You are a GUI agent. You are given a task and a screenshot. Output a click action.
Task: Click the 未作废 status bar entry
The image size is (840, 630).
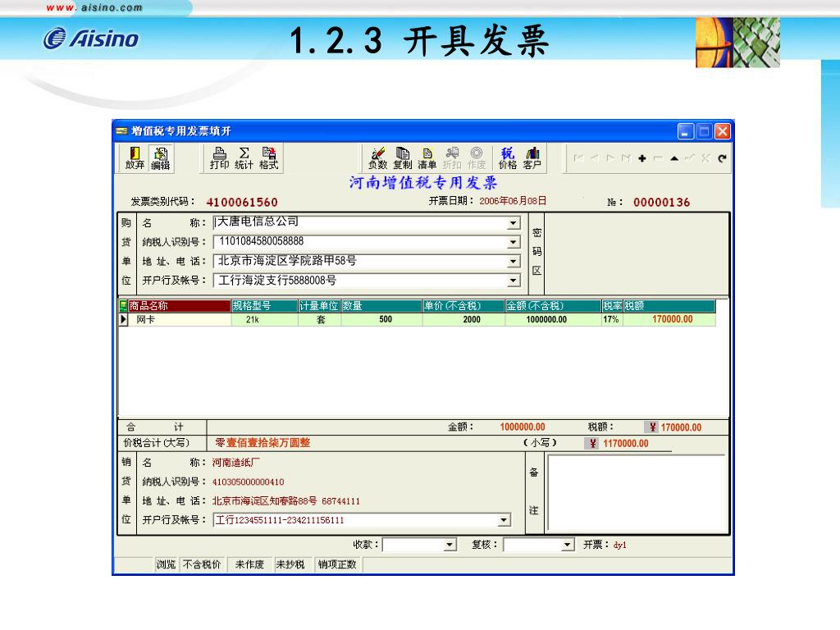[x=249, y=564]
